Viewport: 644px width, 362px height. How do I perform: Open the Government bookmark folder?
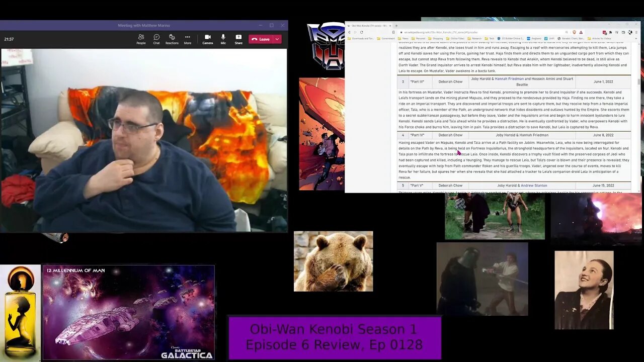(x=386, y=38)
